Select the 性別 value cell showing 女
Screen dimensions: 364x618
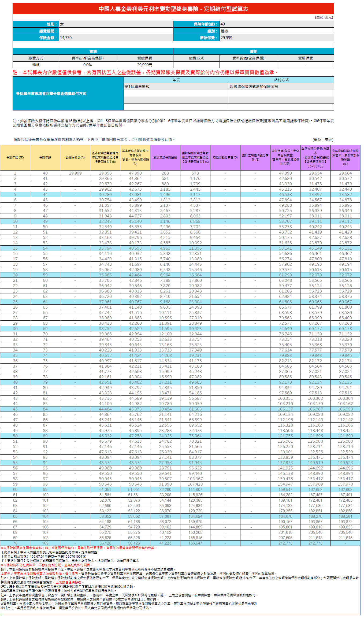tap(116, 24)
